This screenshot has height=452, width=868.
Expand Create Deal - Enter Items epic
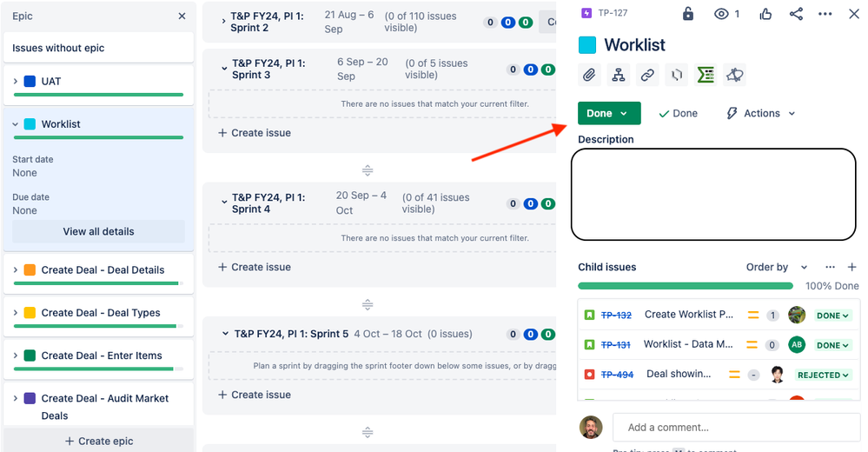click(x=16, y=355)
